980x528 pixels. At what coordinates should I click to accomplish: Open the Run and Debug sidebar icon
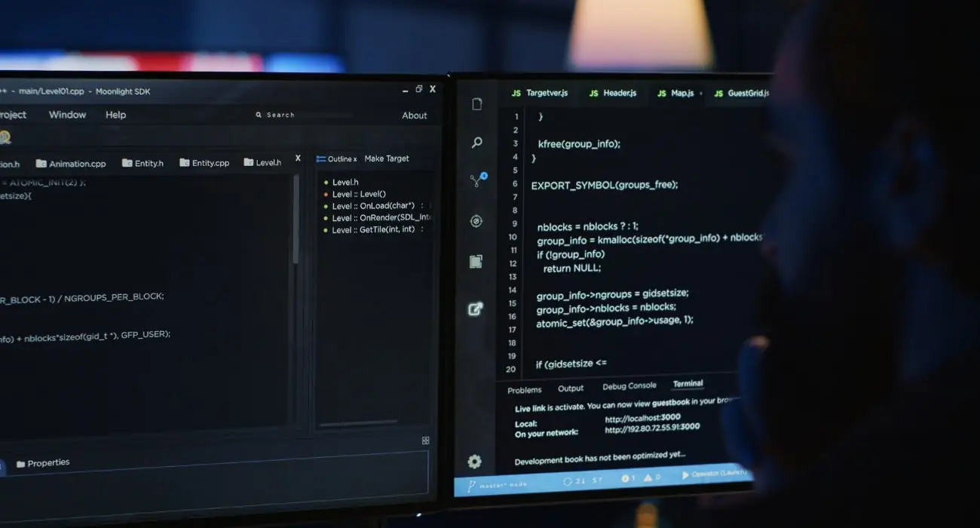(x=476, y=221)
